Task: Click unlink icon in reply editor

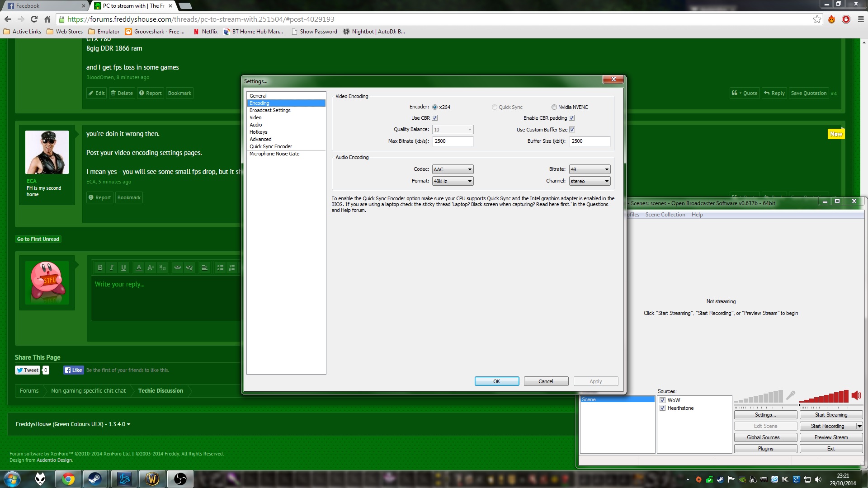Action: click(189, 267)
